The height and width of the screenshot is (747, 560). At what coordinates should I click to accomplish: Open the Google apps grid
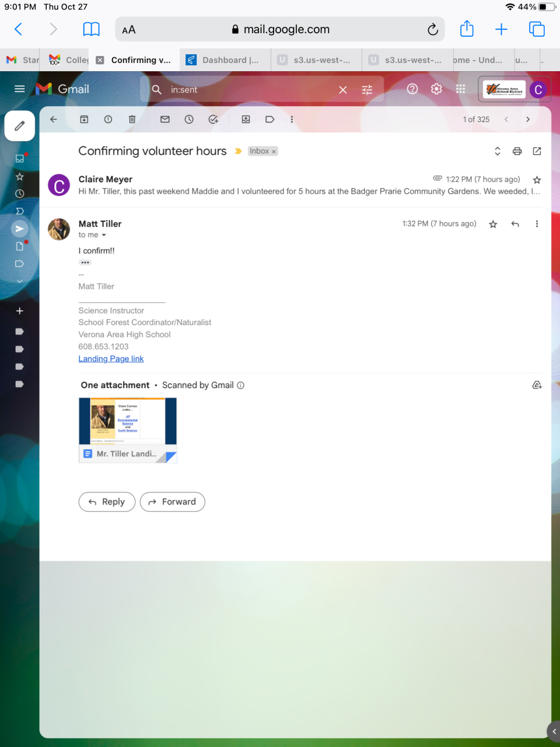pyautogui.click(x=460, y=89)
